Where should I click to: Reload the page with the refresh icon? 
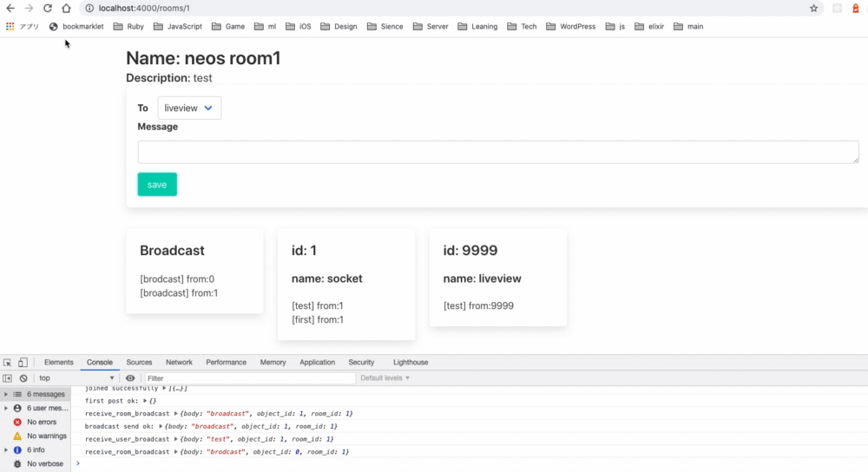(x=48, y=9)
